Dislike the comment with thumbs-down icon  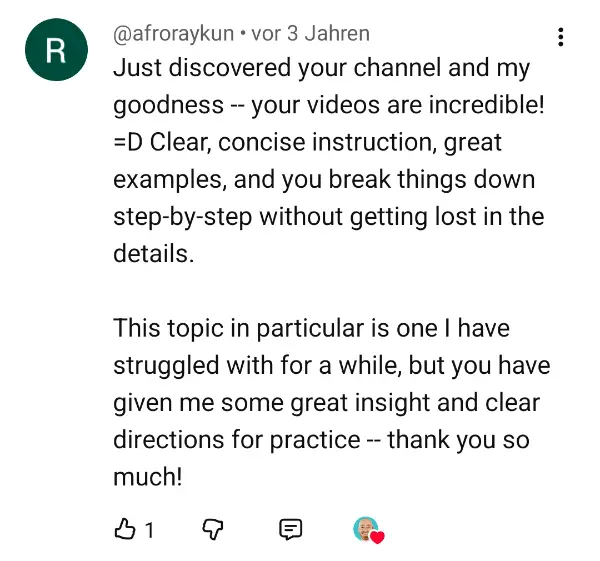[214, 529]
